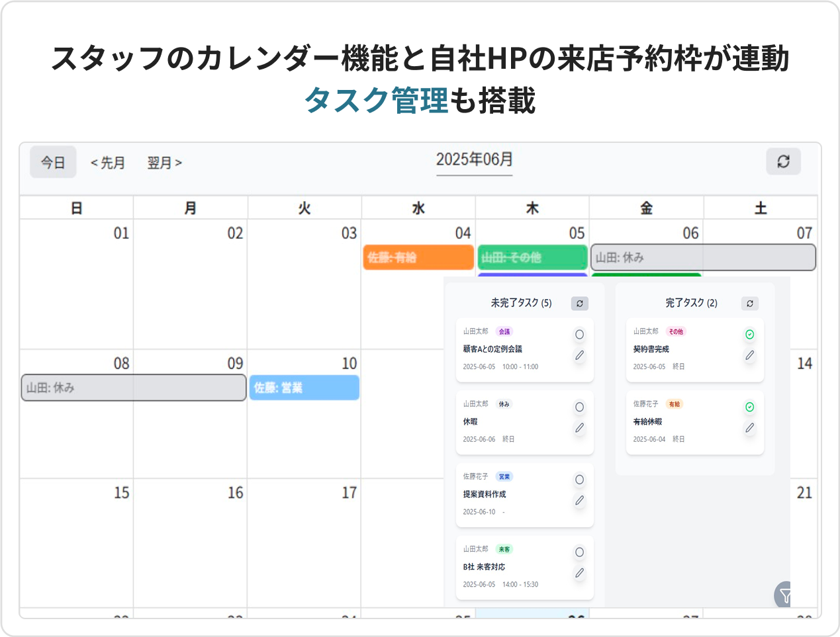Screen dimensions: 840x637
Task: Open the filter funnel button
Action: 784,595
